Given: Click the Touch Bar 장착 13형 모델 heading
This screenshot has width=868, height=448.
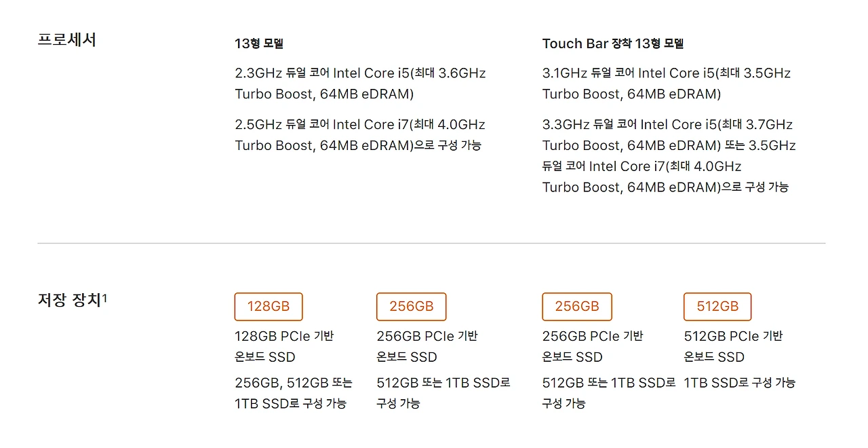Looking at the screenshot, I should 613,43.
